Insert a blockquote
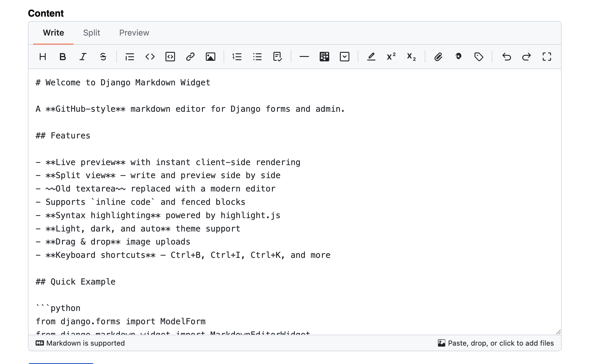 coord(130,57)
